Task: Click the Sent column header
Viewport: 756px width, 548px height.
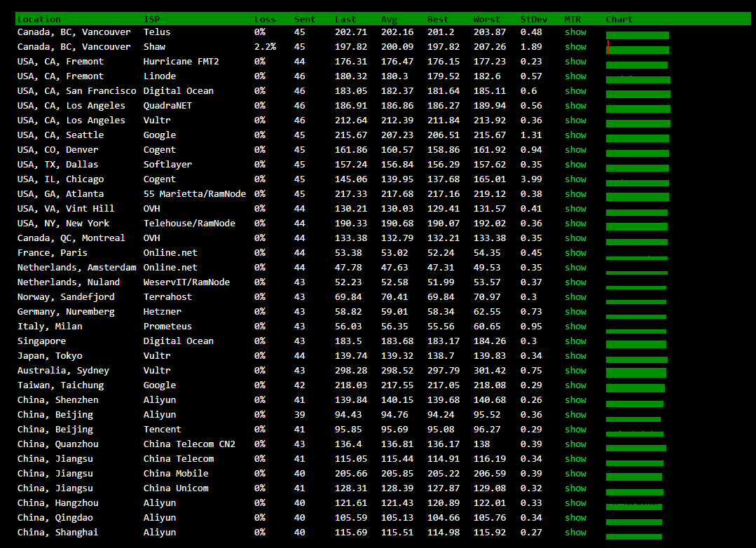Action: 304,20
